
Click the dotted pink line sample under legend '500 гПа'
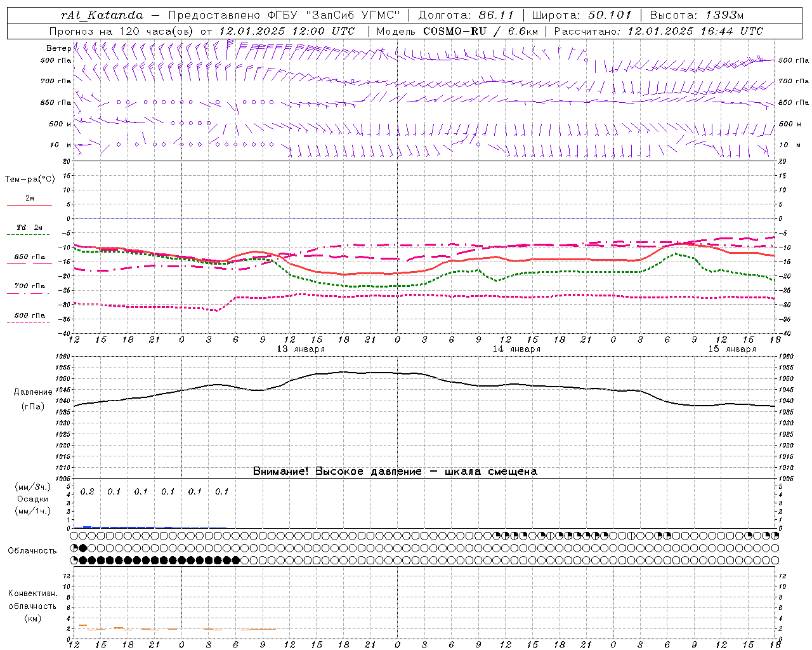pos(28,322)
